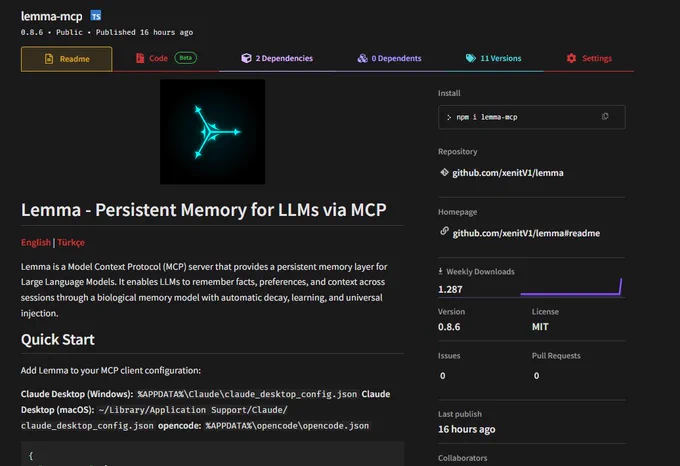Click the %APPDATA%\Claude\claude_desktop_config.json path
Viewport: 680px width, 466px height.
(247, 394)
